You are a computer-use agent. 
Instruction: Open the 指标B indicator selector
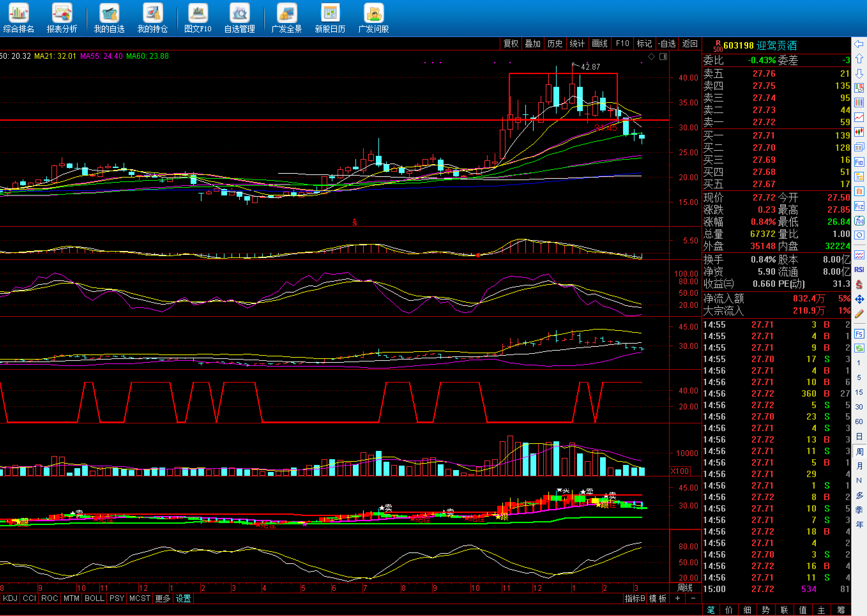634,598
